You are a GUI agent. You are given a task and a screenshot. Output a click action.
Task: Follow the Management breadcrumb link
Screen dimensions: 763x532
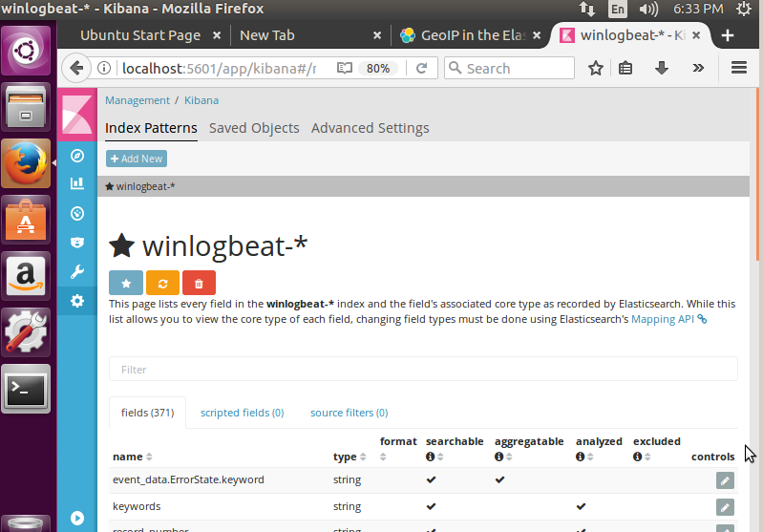point(138,100)
